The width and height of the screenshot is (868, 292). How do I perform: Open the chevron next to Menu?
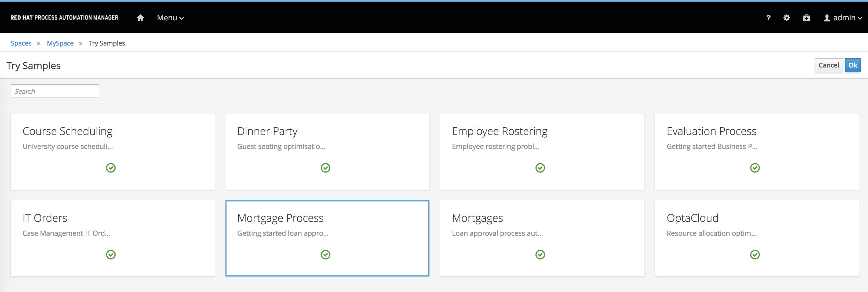(x=182, y=18)
